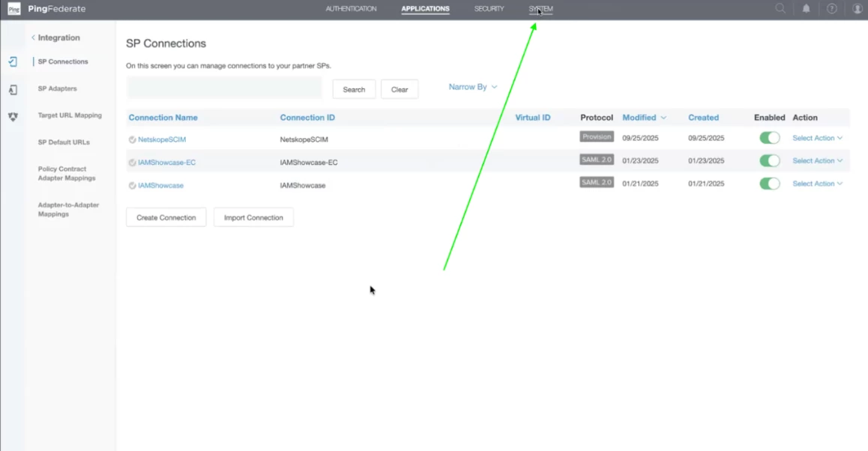Viewport: 868px width, 451px height.
Task: Click the Clear button
Action: click(x=399, y=89)
